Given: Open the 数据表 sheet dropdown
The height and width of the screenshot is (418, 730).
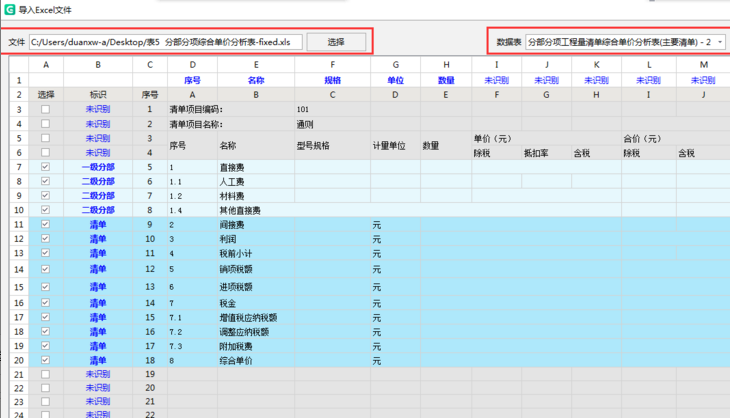Looking at the screenshot, I should tap(625, 42).
